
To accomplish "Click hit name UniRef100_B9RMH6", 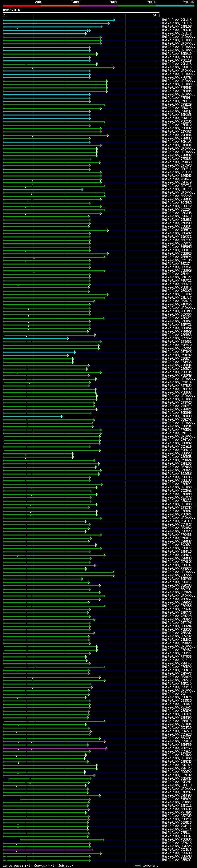I will pos(177,413).
